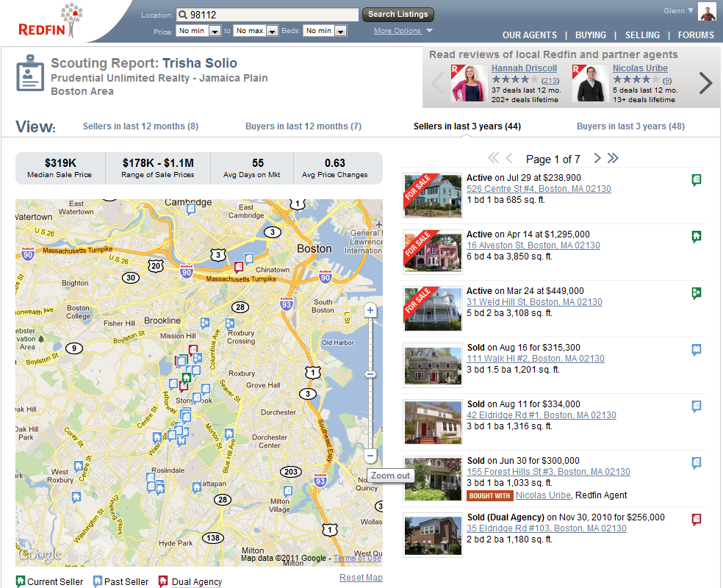Screen dimensions: 723x588
Task: Expand More Options search filters
Action: (x=403, y=30)
